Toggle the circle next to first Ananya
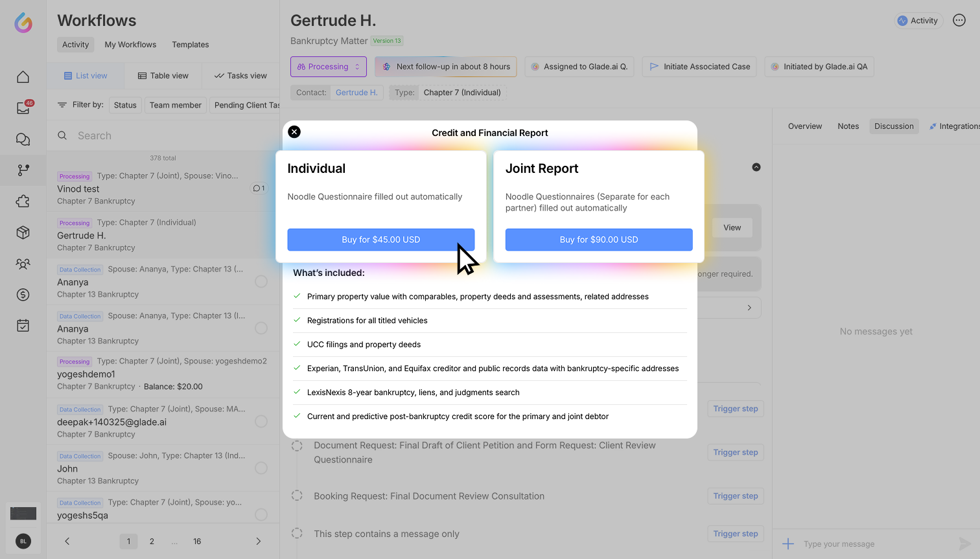 261,282
